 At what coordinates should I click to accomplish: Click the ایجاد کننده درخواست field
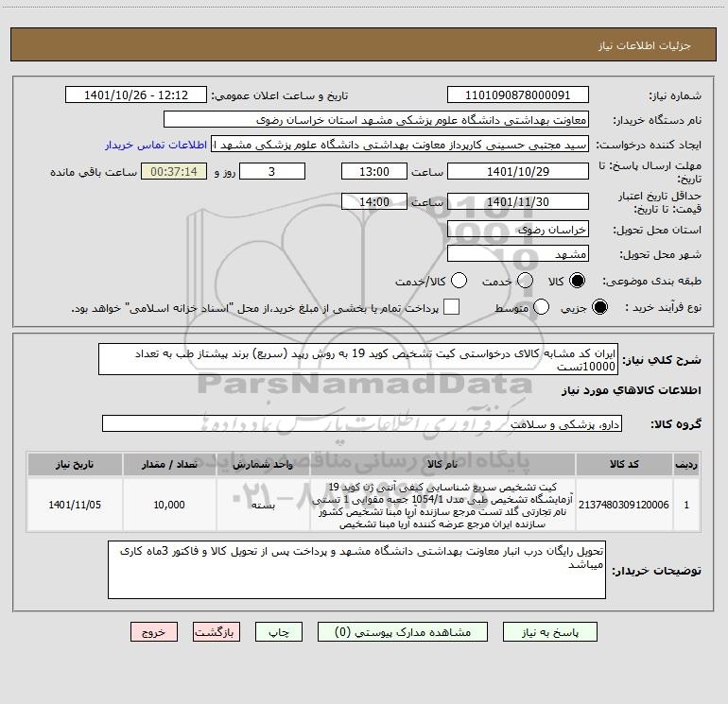pos(400,145)
